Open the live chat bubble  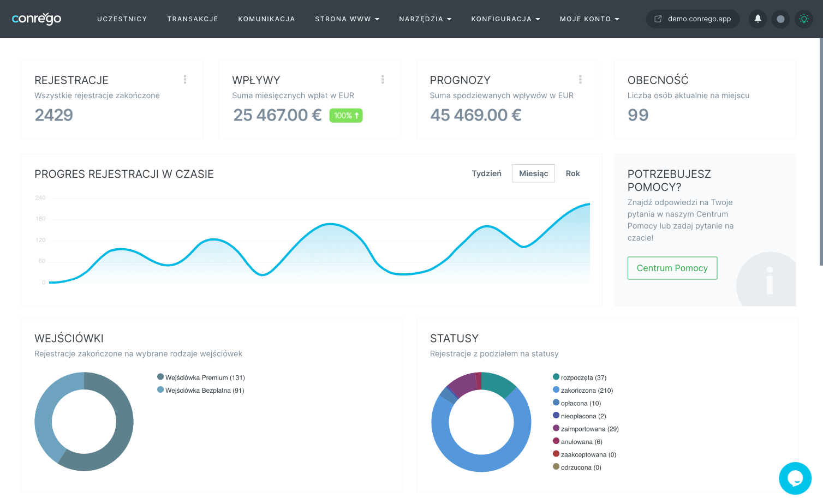tap(795, 478)
